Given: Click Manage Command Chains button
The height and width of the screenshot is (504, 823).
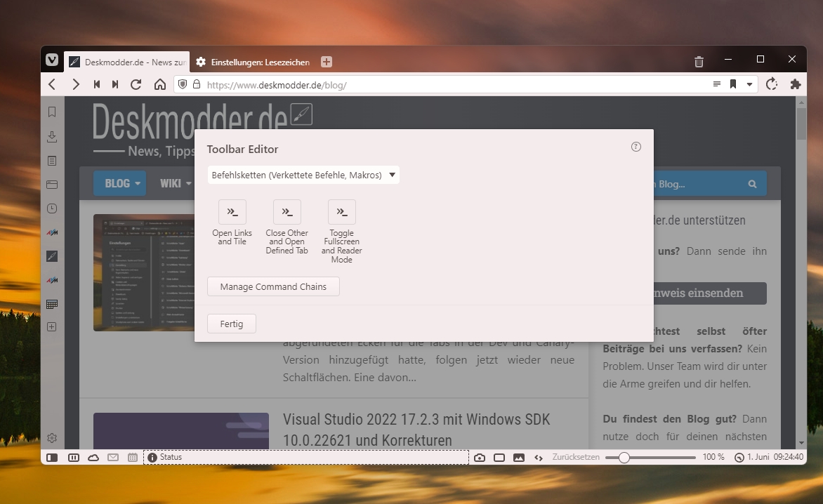Looking at the screenshot, I should click(273, 287).
